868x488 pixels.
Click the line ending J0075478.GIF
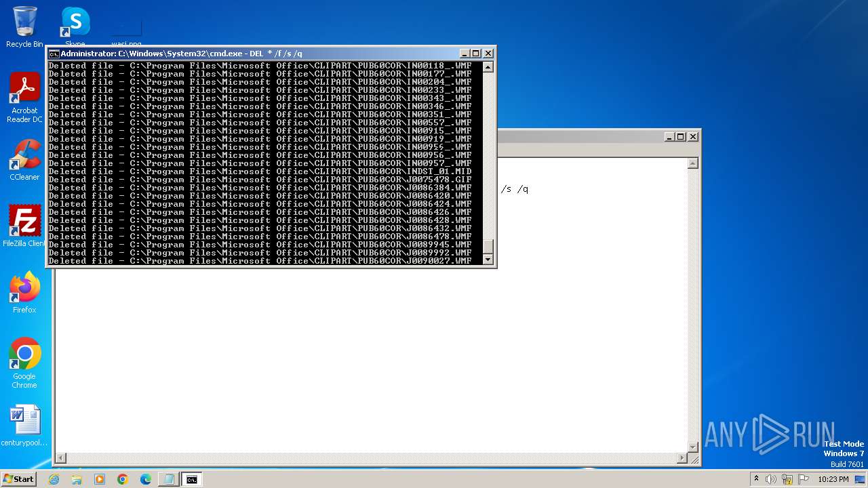pyautogui.click(x=260, y=180)
